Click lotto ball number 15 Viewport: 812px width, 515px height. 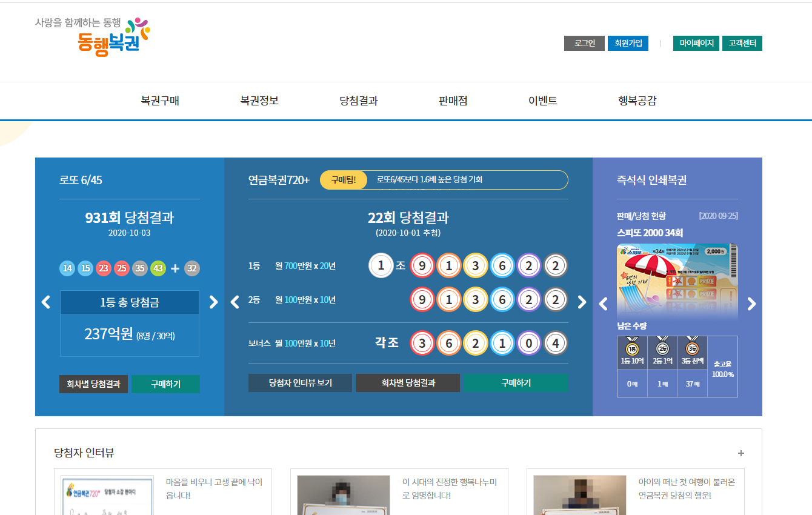[x=85, y=268]
